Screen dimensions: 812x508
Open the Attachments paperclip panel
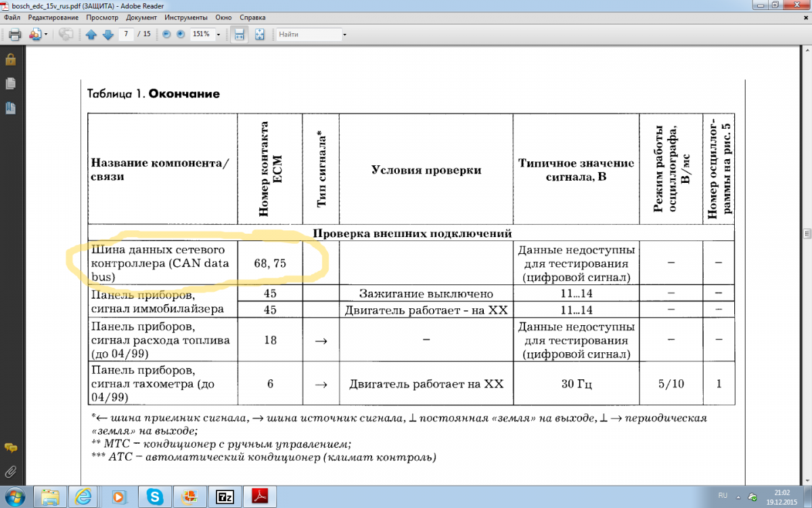tap(10, 471)
